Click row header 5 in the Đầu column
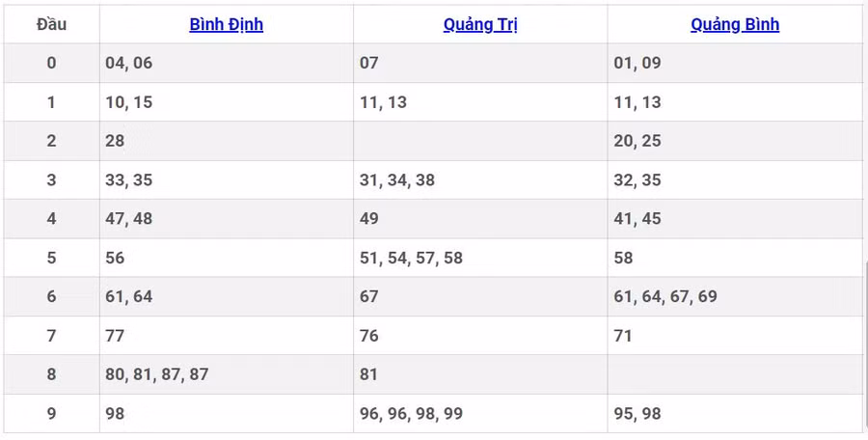The height and width of the screenshot is (440, 868). point(51,258)
